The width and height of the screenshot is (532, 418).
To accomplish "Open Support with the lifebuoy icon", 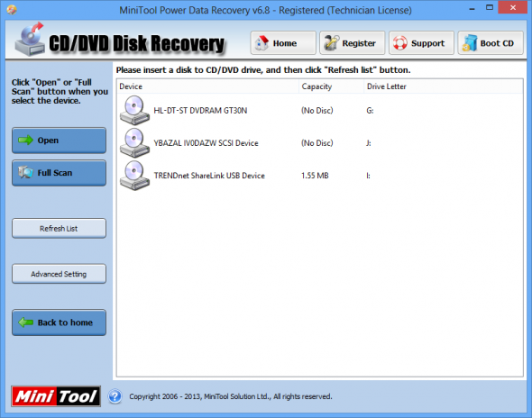I will [x=421, y=43].
